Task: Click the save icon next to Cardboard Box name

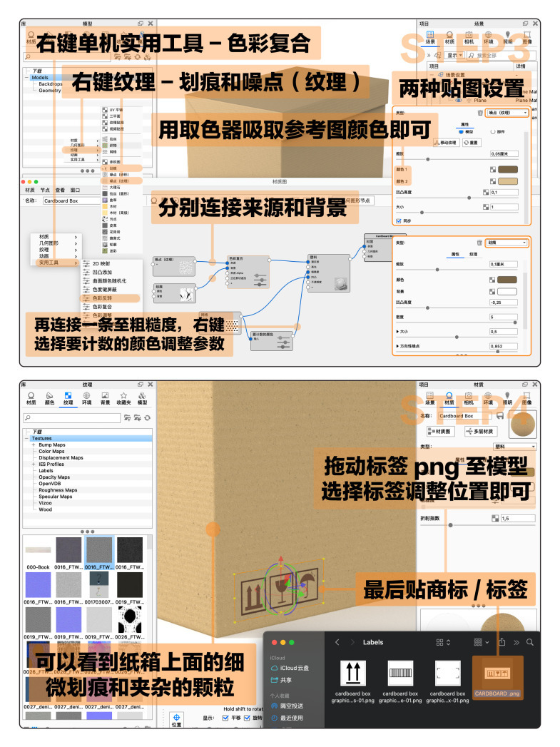Action: click(x=499, y=415)
